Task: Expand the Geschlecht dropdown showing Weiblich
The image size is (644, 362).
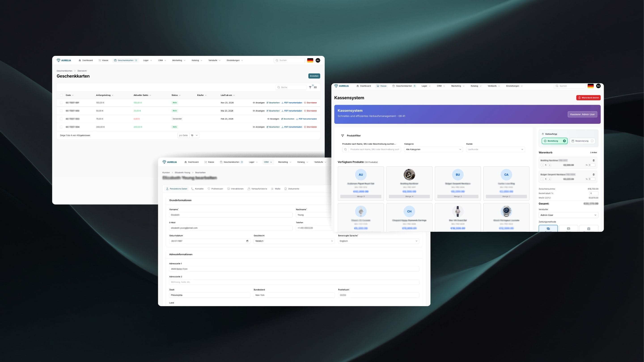Action: tap(294, 241)
